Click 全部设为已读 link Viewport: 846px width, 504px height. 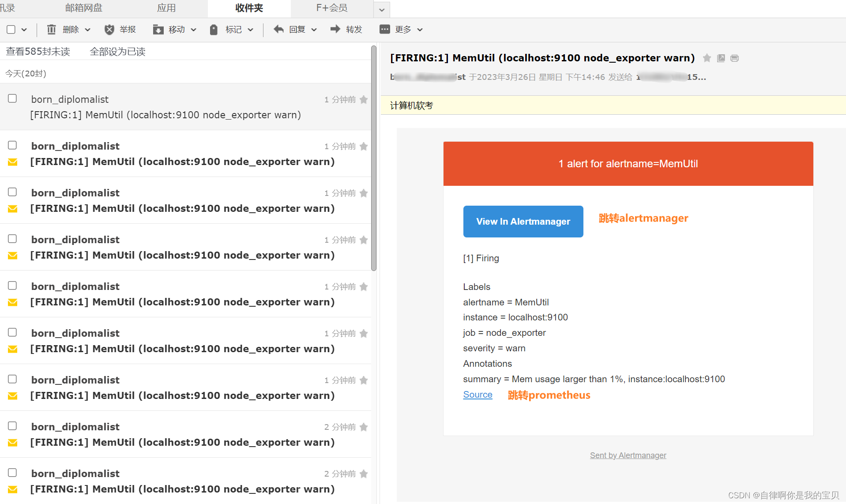[x=118, y=52]
